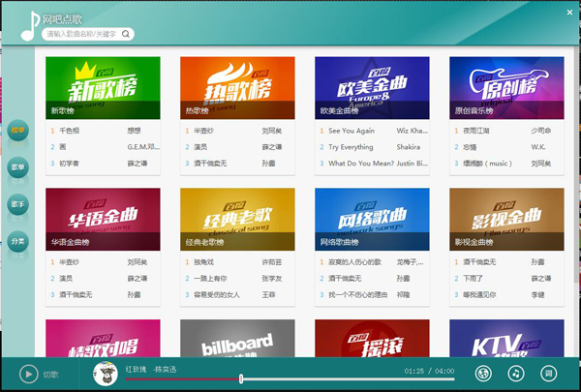Open the 影视金曲榜 chart banner
Screen dimensions: 581x392
pos(506,220)
